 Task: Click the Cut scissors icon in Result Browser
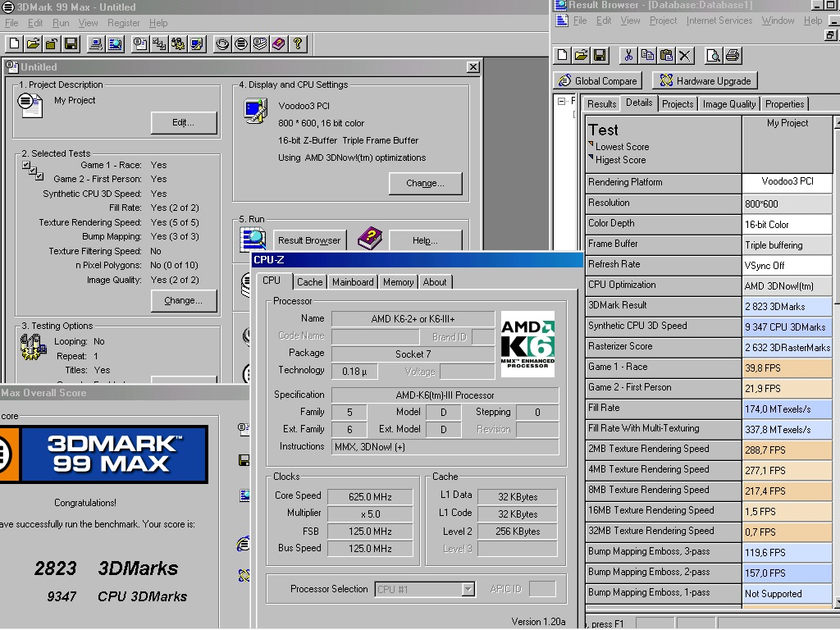point(628,55)
